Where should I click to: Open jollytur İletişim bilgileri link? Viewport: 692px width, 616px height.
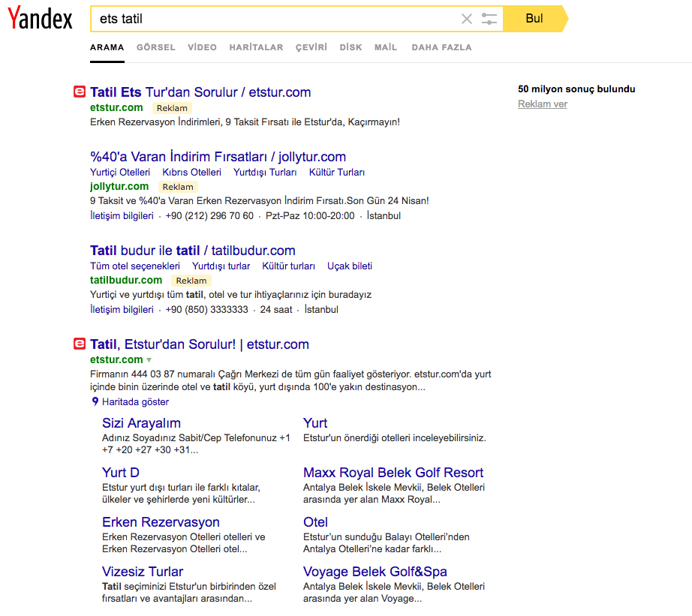coord(122,216)
